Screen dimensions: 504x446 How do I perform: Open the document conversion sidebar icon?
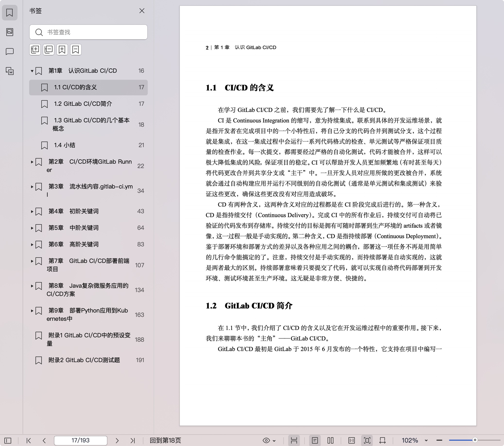10,71
